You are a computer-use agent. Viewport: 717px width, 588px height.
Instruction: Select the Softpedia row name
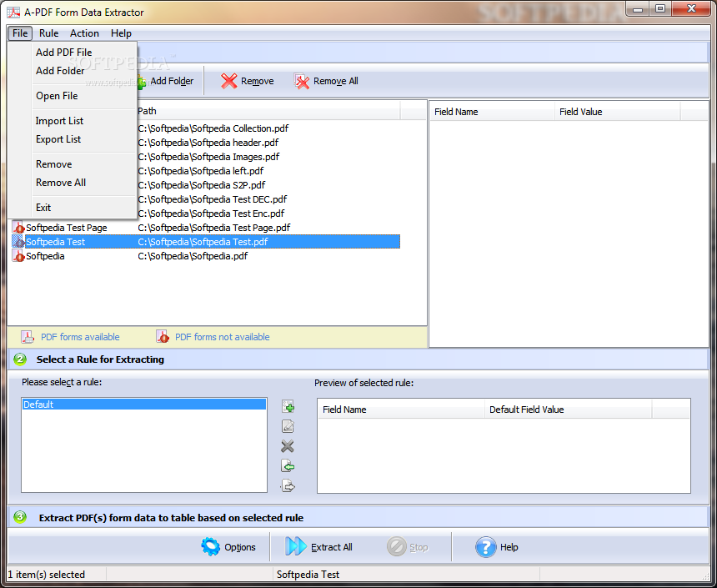[x=45, y=256]
